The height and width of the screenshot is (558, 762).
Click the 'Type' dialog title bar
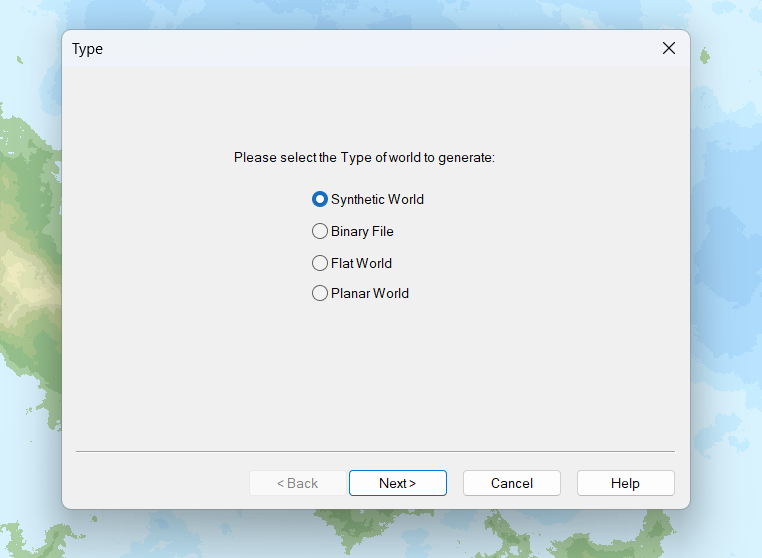350,48
